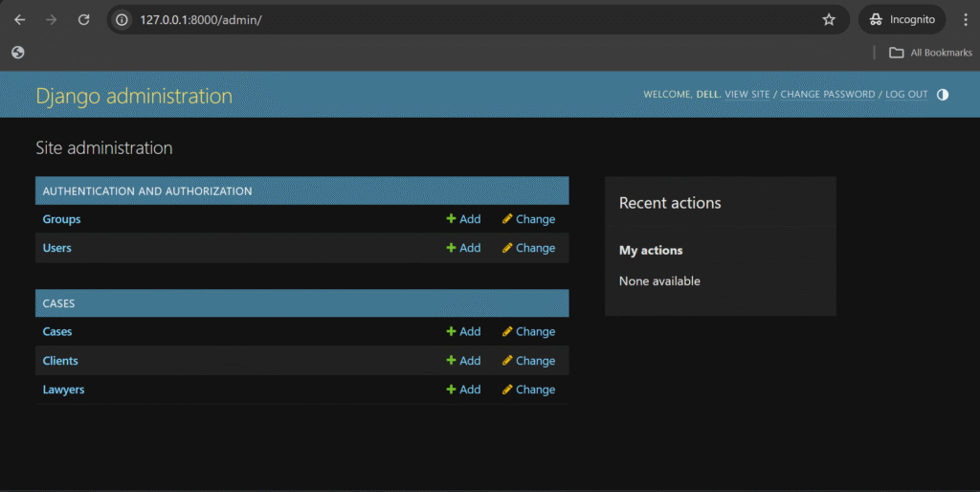Click the Log Out link
Screen dimensions: 980x492
coord(906,95)
